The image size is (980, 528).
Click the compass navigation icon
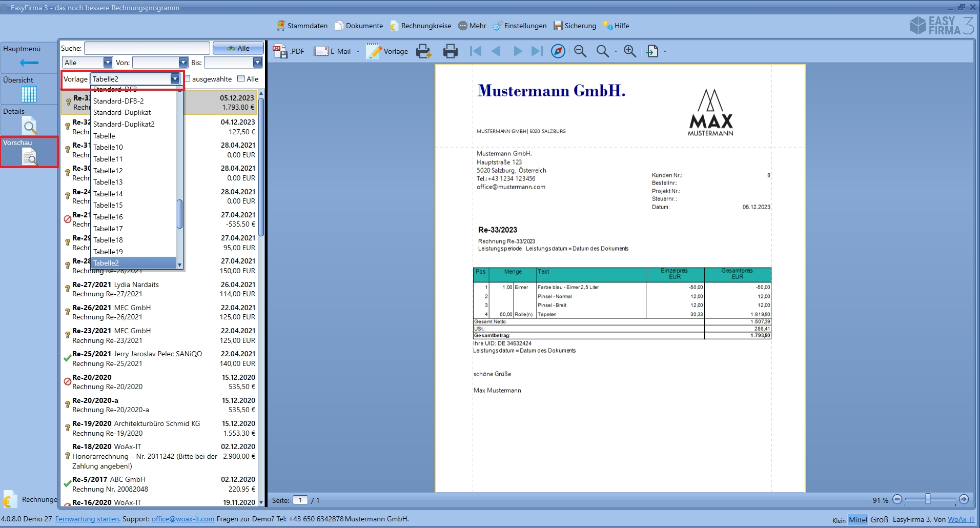(558, 51)
